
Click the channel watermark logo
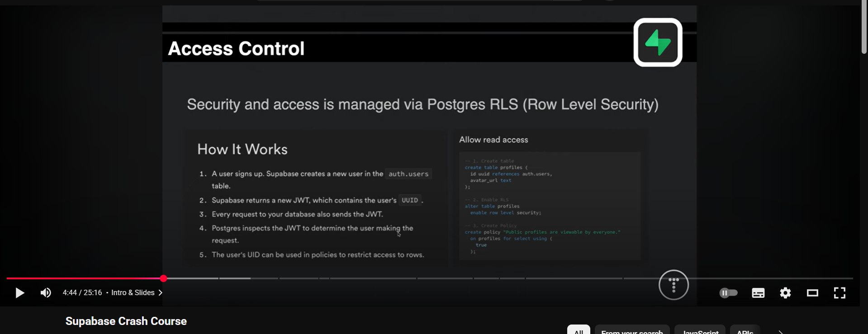[674, 285]
